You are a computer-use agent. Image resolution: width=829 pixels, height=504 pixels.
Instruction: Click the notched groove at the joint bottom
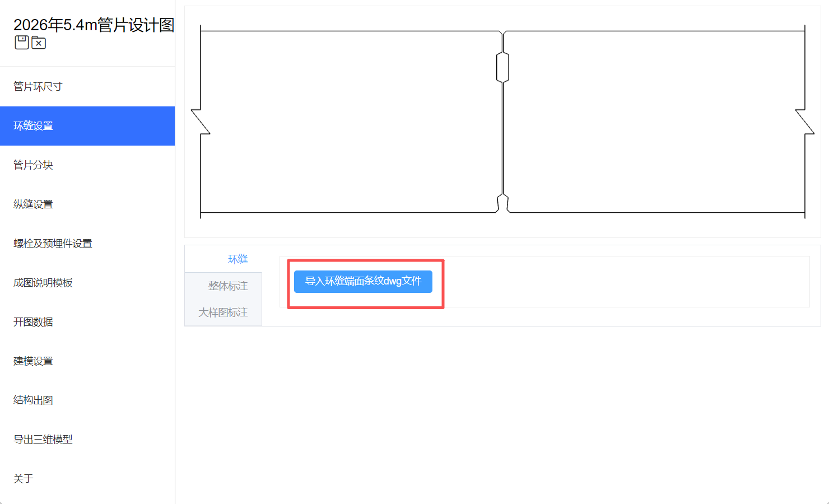point(502,203)
